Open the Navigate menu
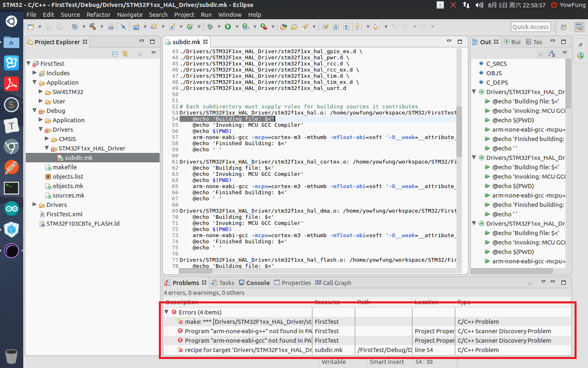This screenshot has width=588, height=368. coord(130,14)
